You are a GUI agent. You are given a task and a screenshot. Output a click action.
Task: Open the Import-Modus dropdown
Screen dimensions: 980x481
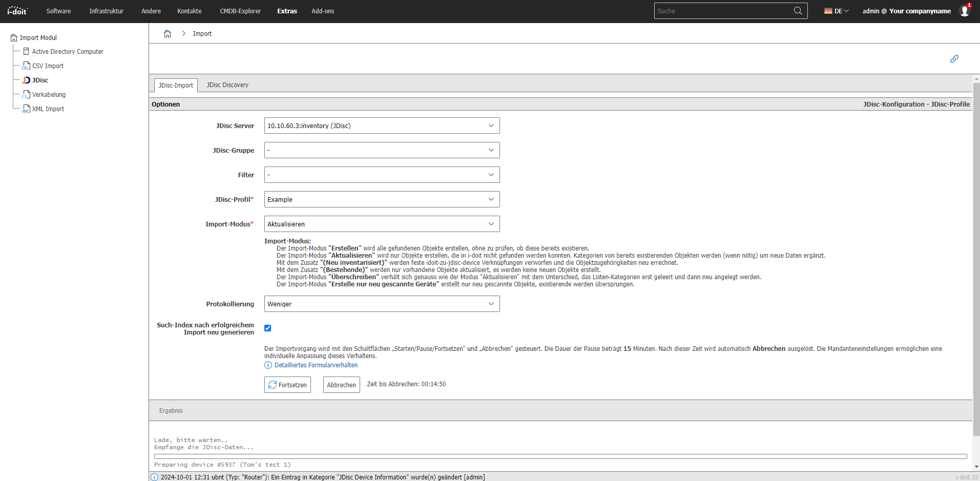[x=382, y=224]
